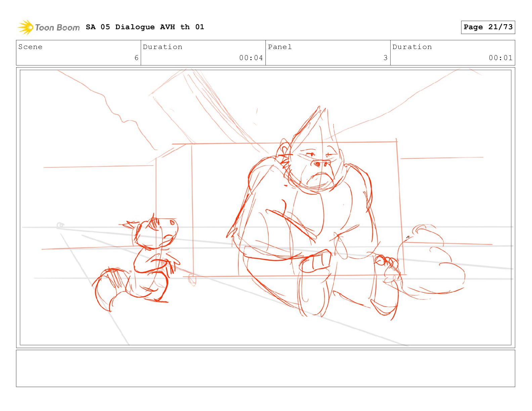Screen dimensions: 532x411
Task: Select the title text "SA 05 Dialogue AVH th 01"
Action: (x=145, y=27)
